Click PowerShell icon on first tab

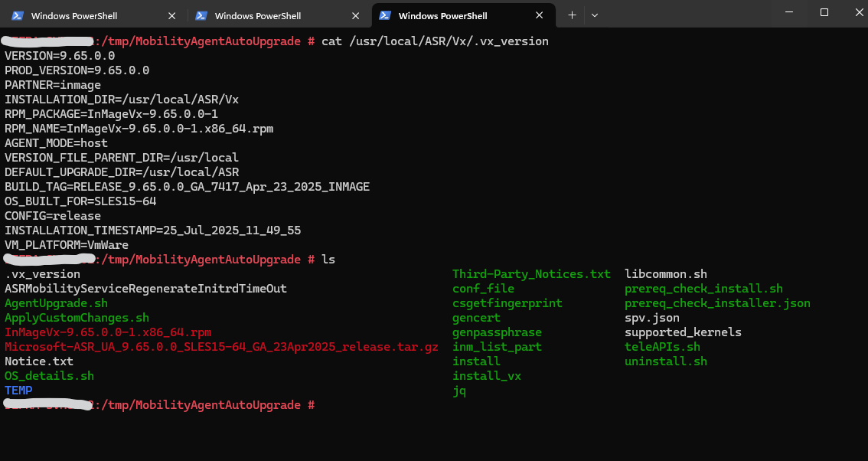tap(17, 15)
